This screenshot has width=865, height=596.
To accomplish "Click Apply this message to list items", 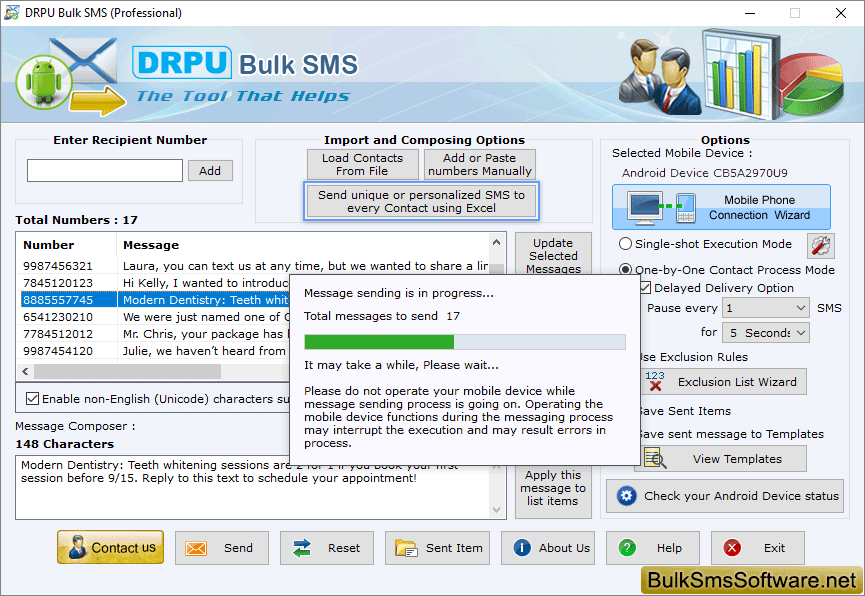I will 553,490.
